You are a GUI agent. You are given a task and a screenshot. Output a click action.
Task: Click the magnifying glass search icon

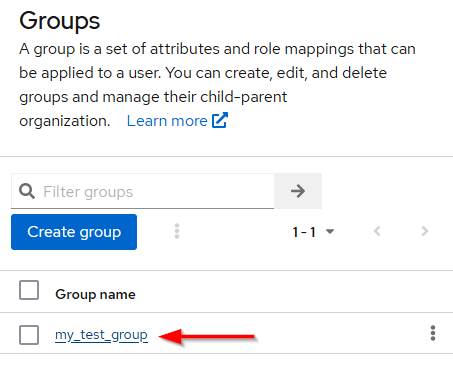(27, 191)
